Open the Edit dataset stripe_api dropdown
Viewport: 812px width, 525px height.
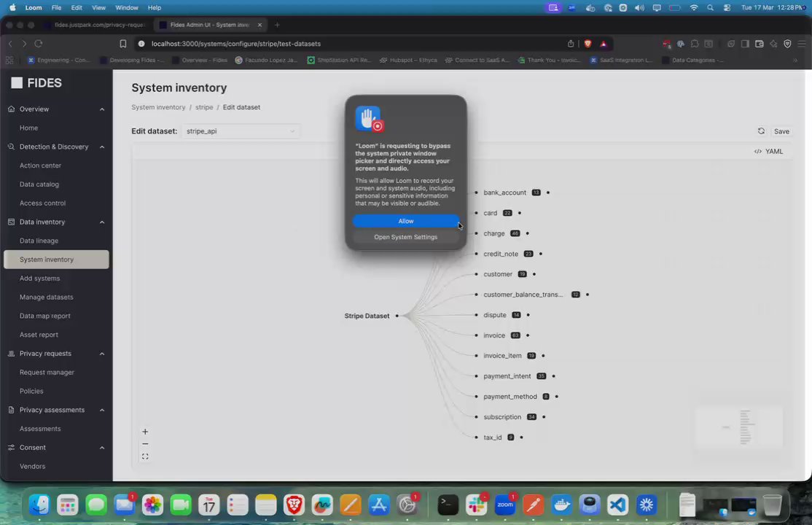[241, 131]
